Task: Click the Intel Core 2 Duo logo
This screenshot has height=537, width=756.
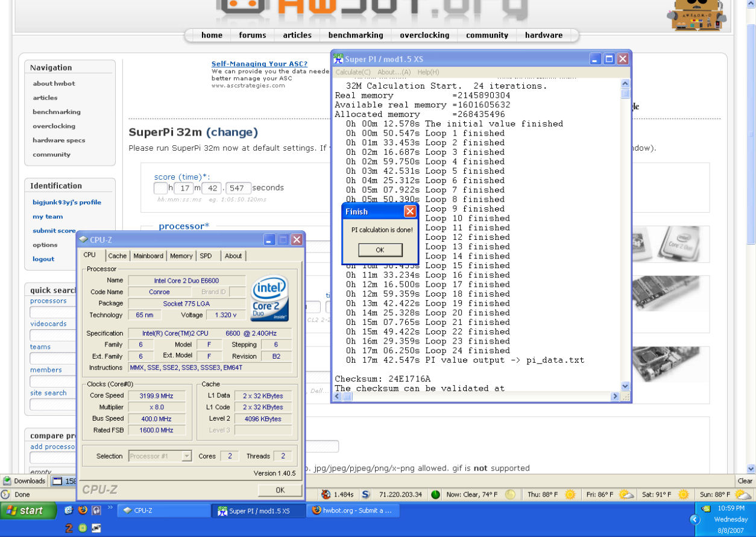Action: pos(270,298)
